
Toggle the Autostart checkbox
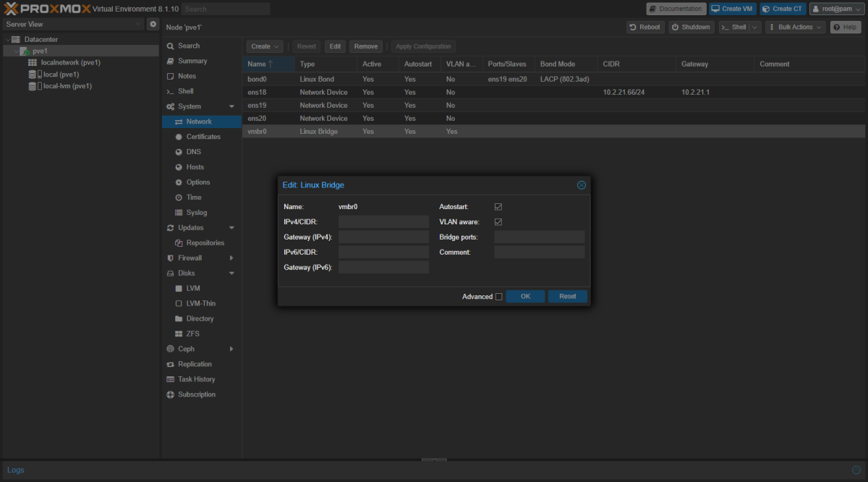[498, 207]
